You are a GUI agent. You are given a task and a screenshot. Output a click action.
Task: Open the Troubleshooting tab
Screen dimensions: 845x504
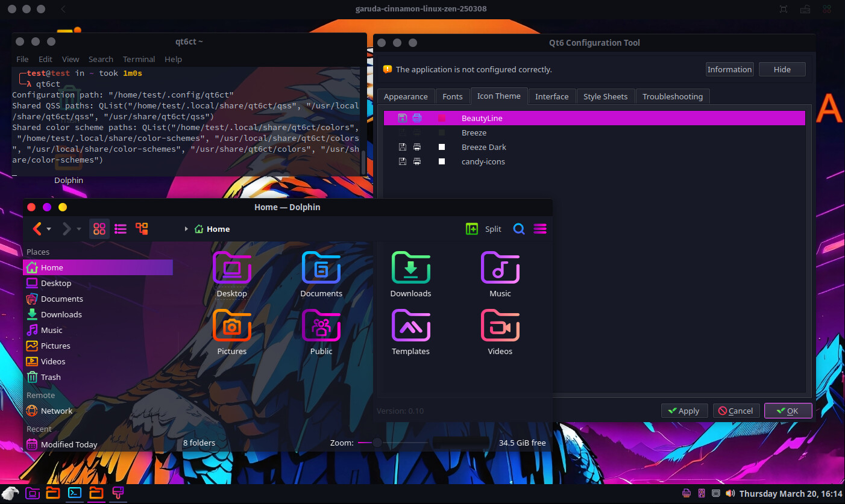pyautogui.click(x=673, y=96)
